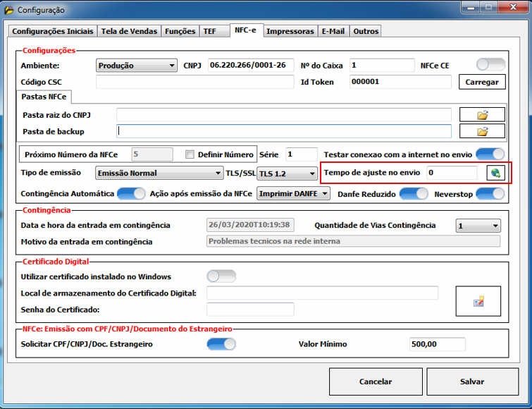The image size is (532, 409).
Task: Click globe icon beside Tempo de ajuste
Action: tap(495, 173)
